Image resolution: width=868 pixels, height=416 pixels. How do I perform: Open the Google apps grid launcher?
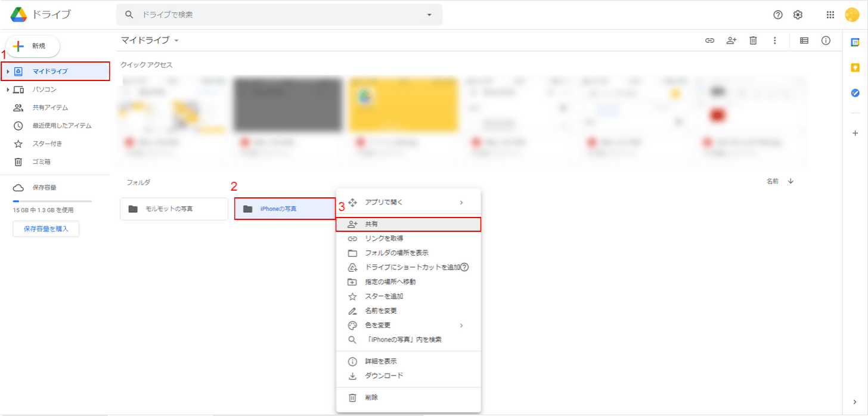(x=830, y=15)
